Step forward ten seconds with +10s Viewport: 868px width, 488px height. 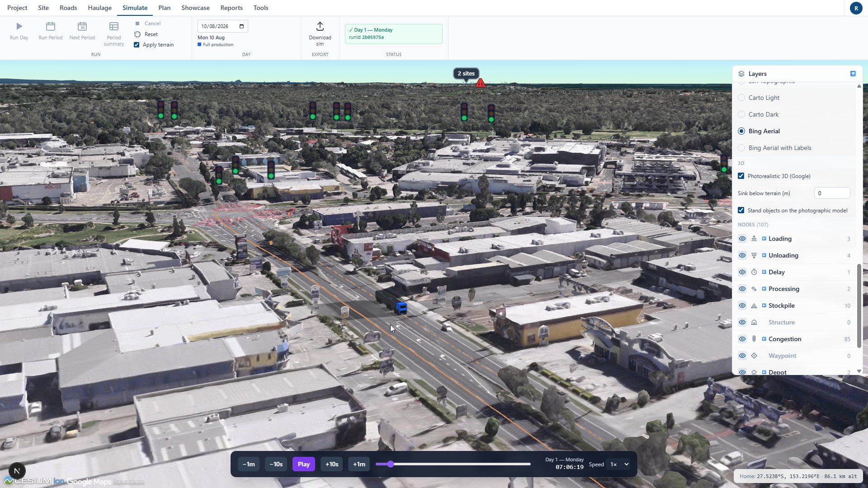[x=332, y=464]
